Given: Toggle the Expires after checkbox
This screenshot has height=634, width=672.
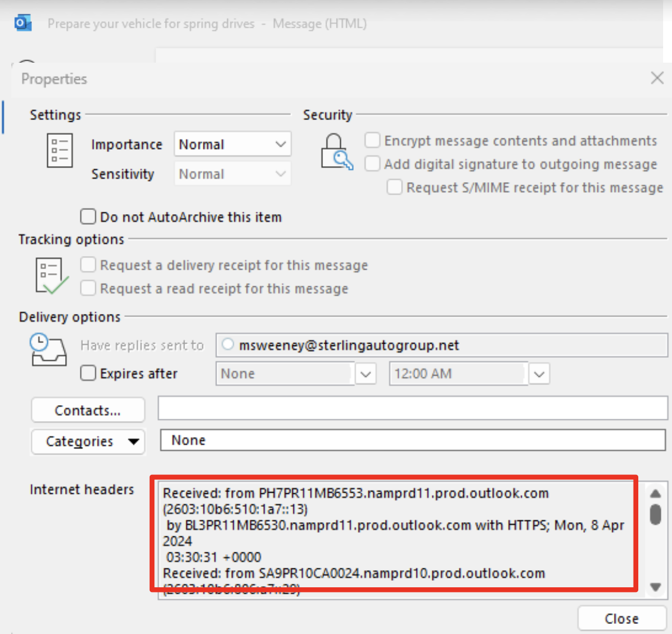Looking at the screenshot, I should pos(88,373).
